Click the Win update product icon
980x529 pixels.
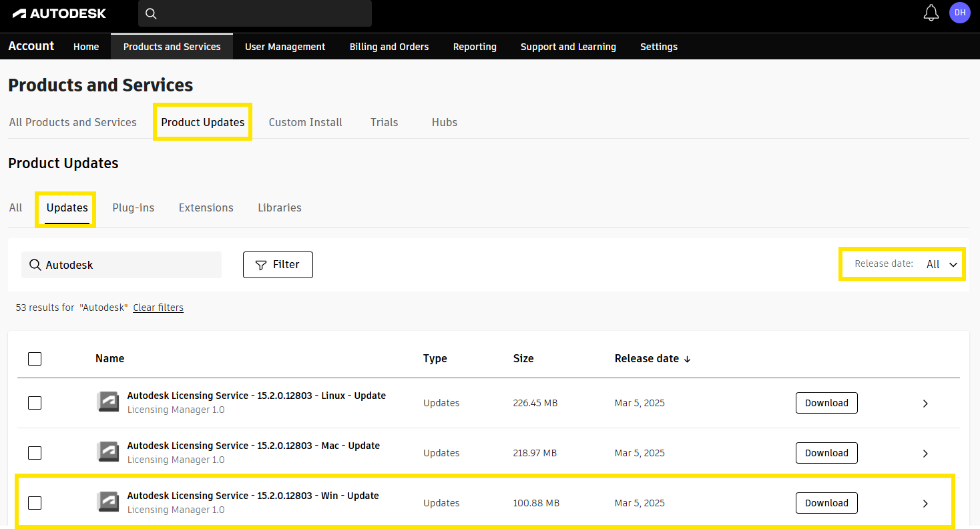(x=108, y=502)
